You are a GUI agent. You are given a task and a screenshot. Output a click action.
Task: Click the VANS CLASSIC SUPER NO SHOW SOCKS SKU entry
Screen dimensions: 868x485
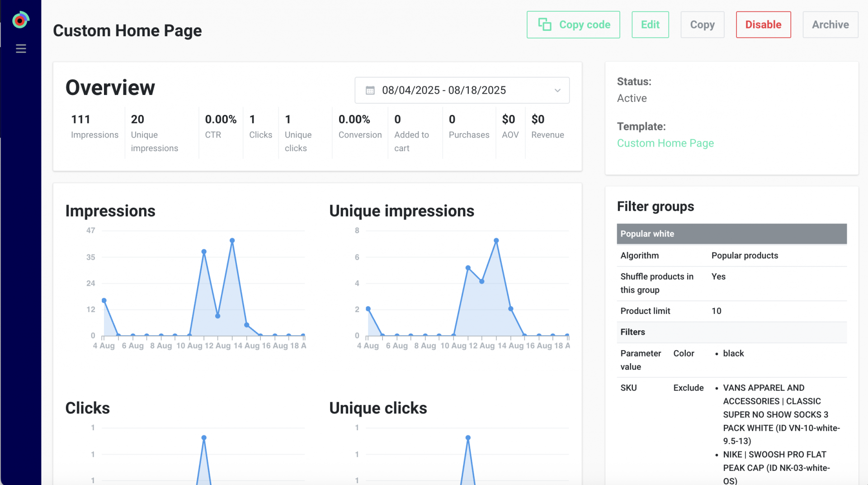781,414
